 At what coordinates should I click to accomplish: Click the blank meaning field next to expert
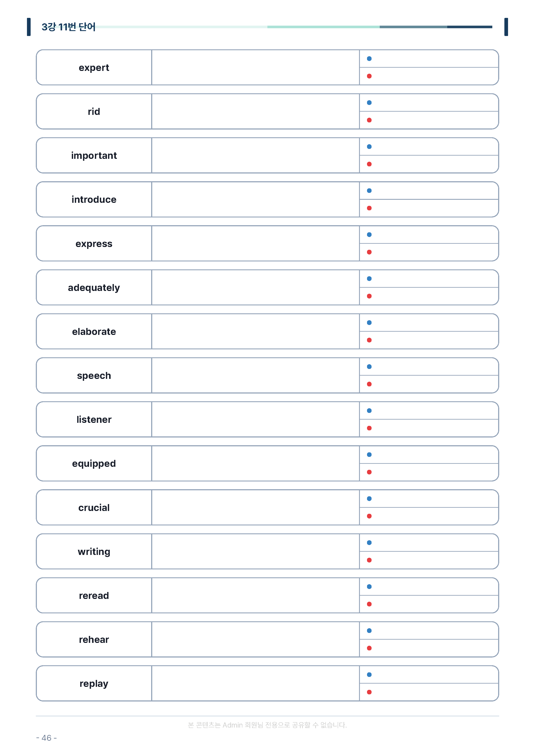click(255, 67)
